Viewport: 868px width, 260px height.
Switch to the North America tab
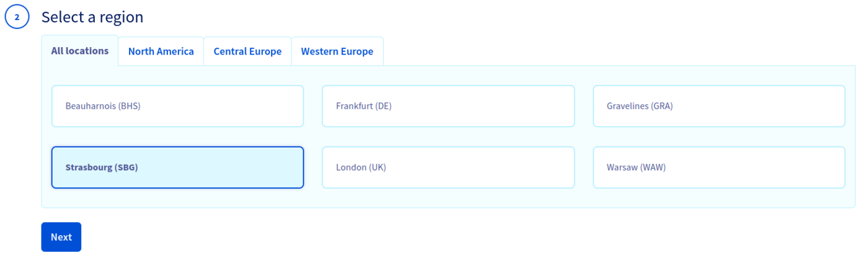pos(161,52)
